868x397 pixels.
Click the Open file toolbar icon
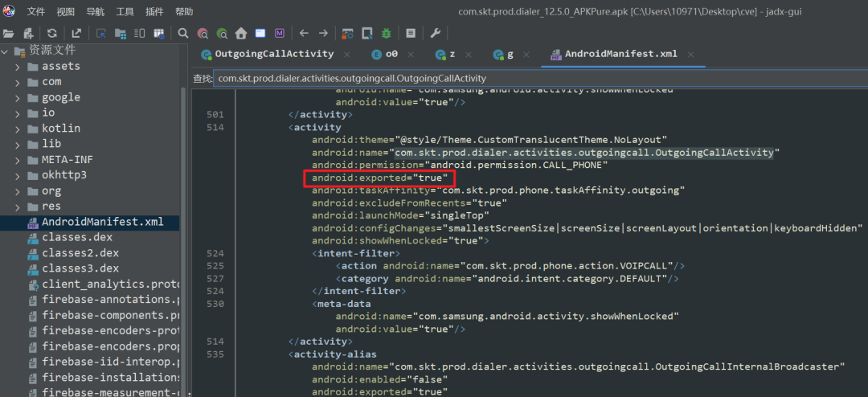tap(9, 33)
